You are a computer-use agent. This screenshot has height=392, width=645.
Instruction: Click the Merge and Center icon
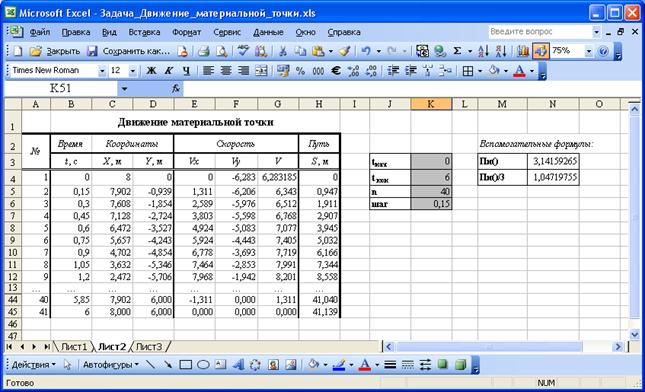(261, 71)
